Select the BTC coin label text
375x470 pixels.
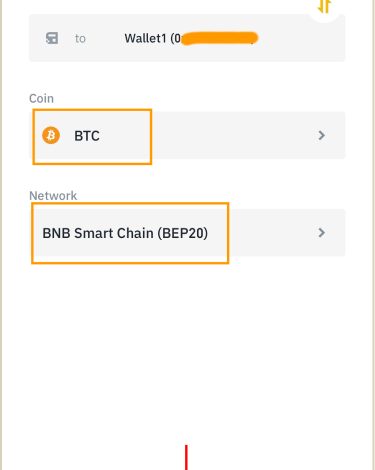click(x=87, y=136)
